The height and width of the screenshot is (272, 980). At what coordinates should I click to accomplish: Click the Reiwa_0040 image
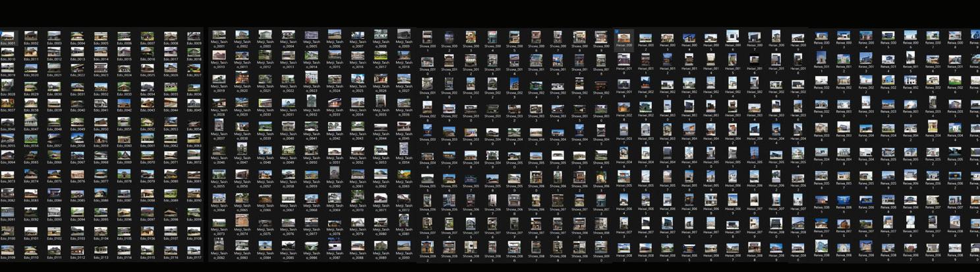(866, 127)
